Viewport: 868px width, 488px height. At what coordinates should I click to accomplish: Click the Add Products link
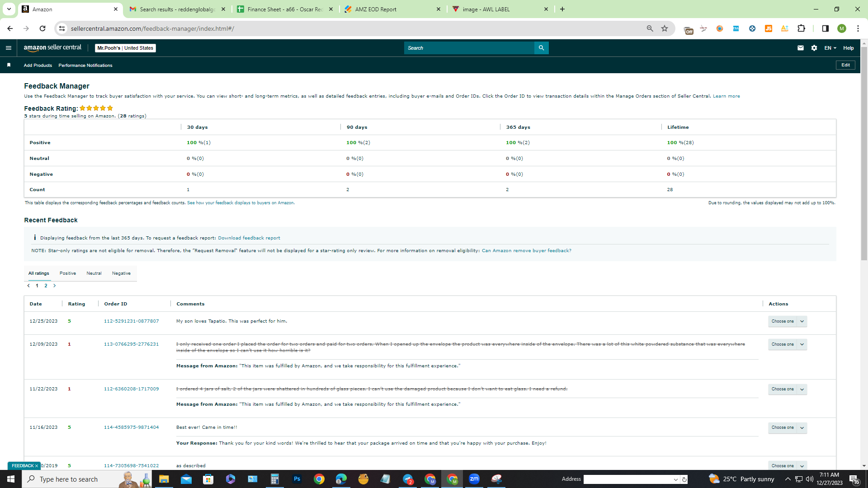pyautogui.click(x=38, y=66)
